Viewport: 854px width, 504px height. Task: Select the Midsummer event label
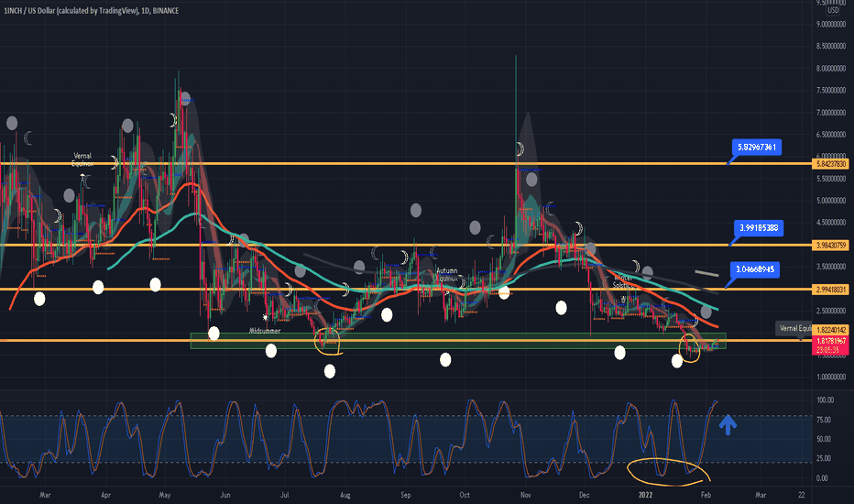tap(265, 331)
